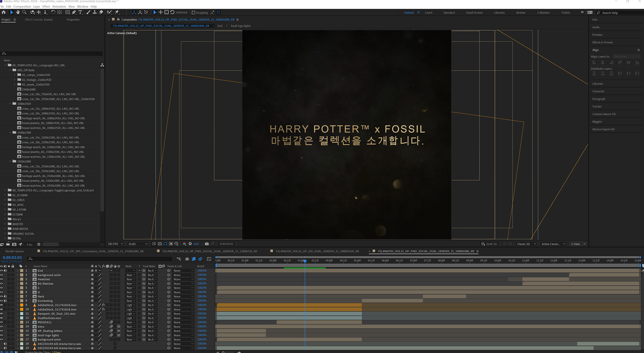Create new folder icon in Project panel
The width and height of the screenshot is (644, 353).
point(8,244)
